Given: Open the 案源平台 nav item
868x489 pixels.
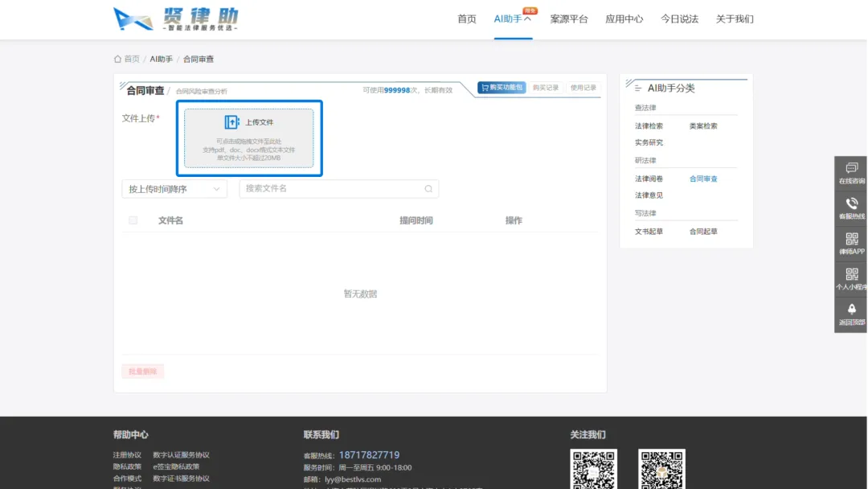Looking at the screenshot, I should (568, 18).
